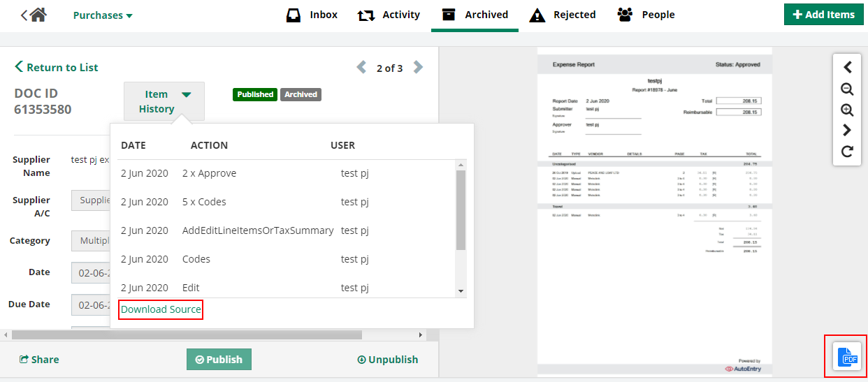Go to the previous item arrow beside 2 of 3
Image resolution: width=868 pixels, height=382 pixels.
click(361, 67)
